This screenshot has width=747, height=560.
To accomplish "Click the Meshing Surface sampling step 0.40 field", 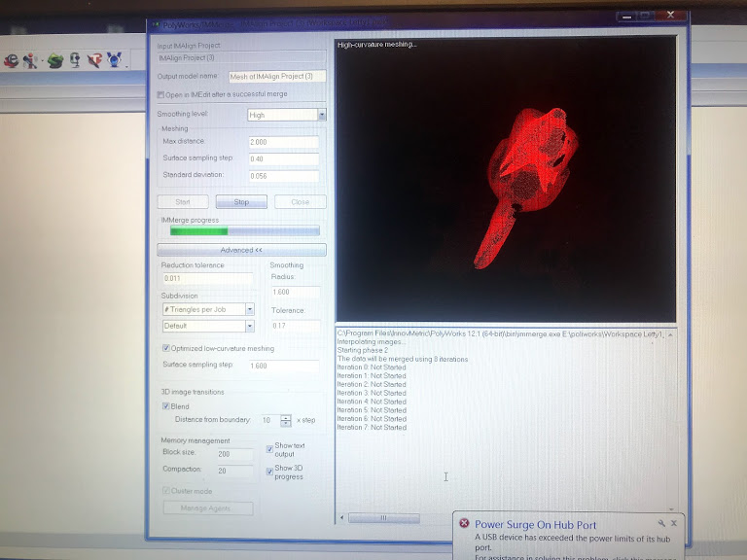I will click(x=283, y=159).
